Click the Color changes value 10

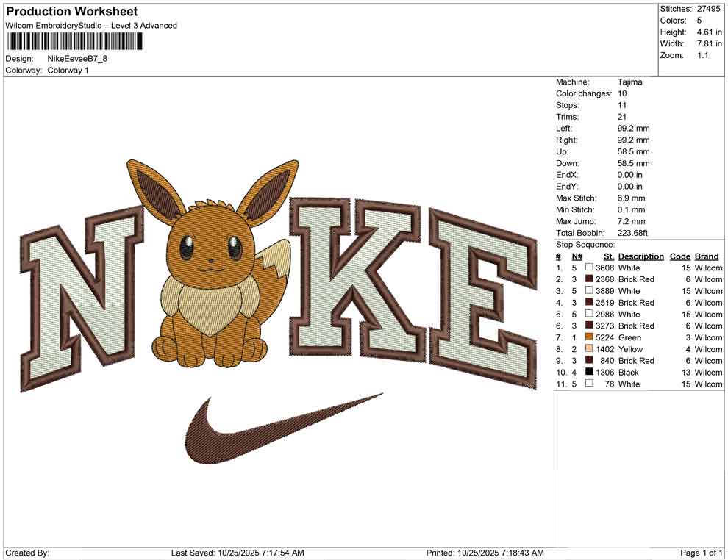coord(622,93)
